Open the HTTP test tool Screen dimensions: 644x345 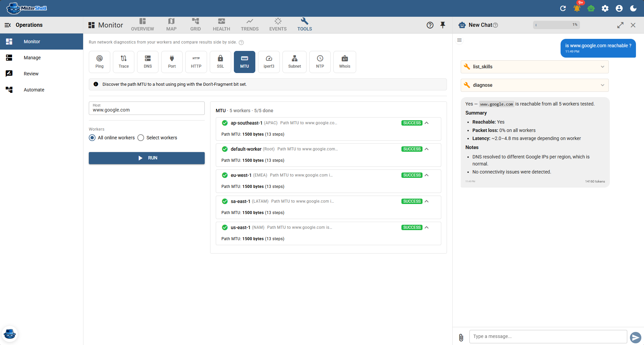click(196, 62)
